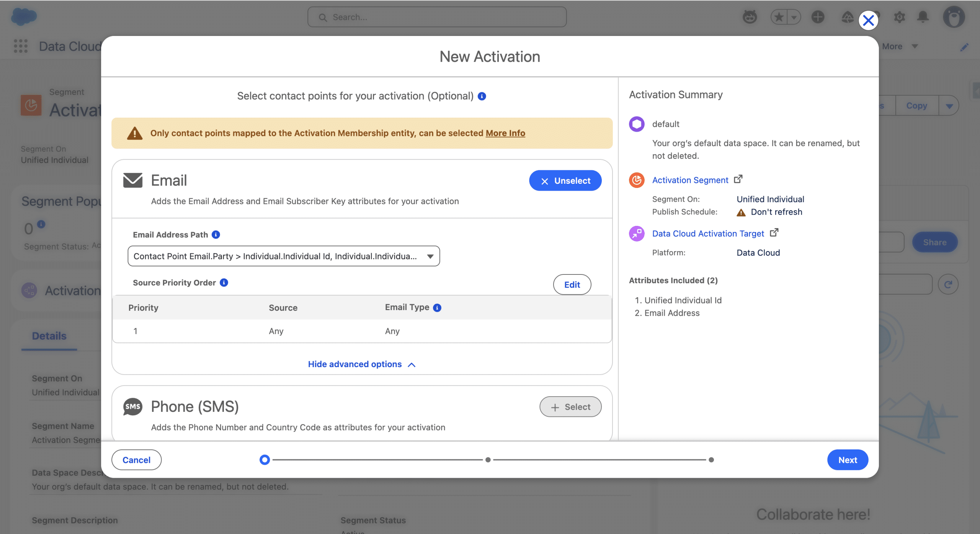Click the notifications bell icon
Screen dimensions: 980x534
(x=923, y=17)
